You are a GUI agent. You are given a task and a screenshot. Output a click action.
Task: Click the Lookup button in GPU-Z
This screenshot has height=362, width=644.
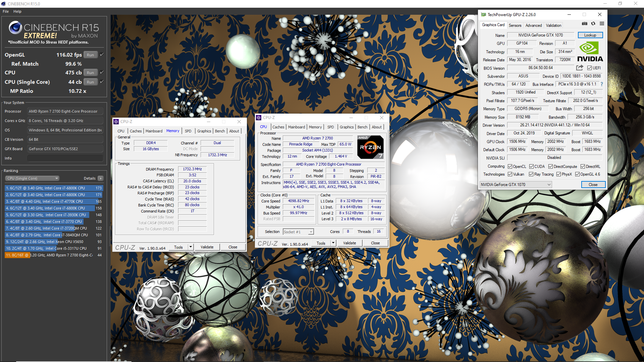click(x=590, y=35)
